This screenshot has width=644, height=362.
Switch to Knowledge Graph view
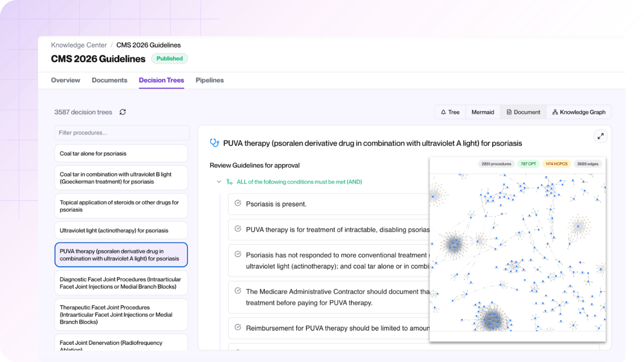(579, 112)
